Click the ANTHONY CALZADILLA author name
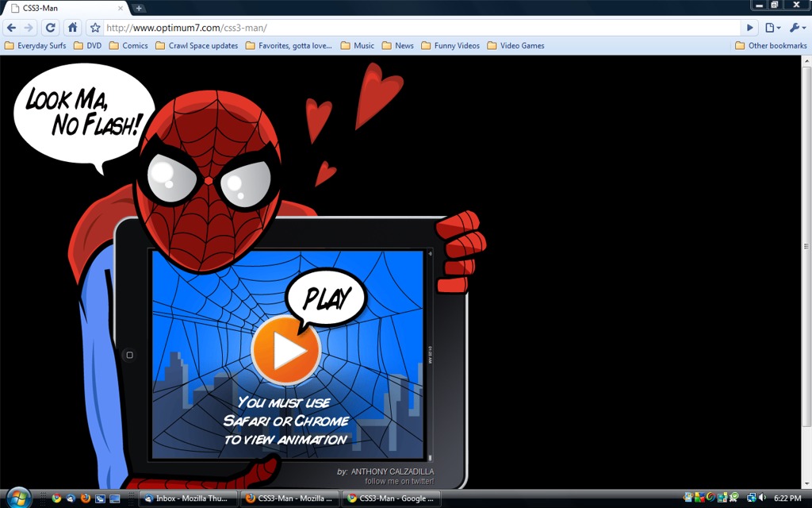This screenshot has height=508, width=812. (393, 471)
